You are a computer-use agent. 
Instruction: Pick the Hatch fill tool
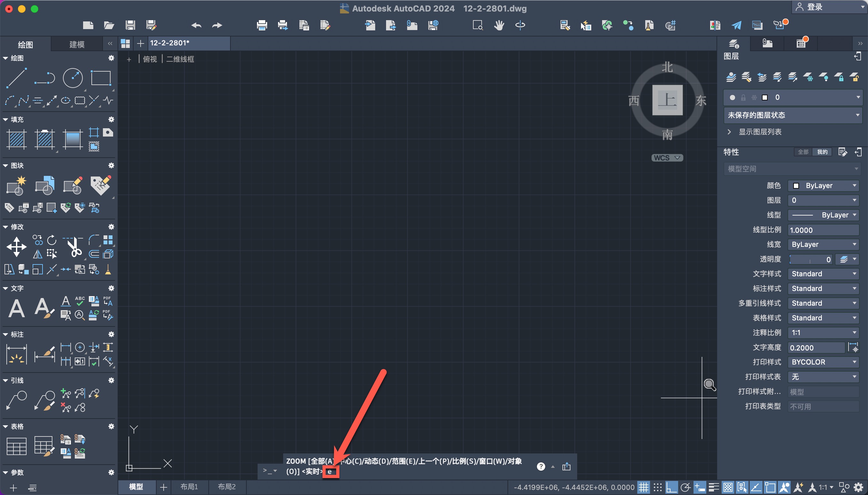[x=16, y=139]
